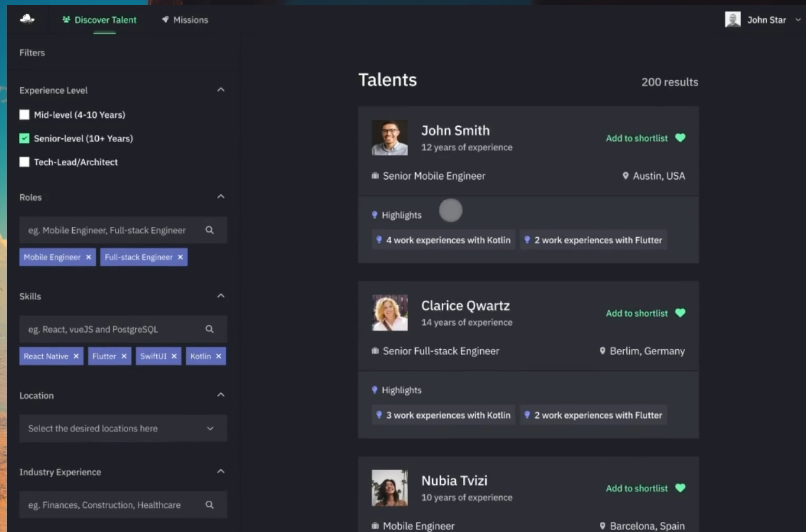806x532 pixels.
Task: Remove the Full-stack Engineer role tag
Action: click(180, 257)
